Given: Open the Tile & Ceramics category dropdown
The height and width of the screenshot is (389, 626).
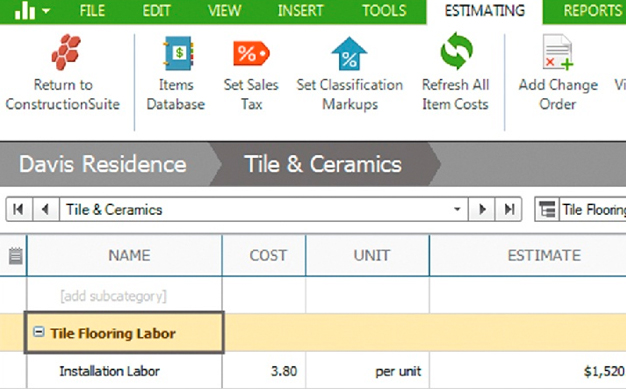Looking at the screenshot, I should 457,209.
